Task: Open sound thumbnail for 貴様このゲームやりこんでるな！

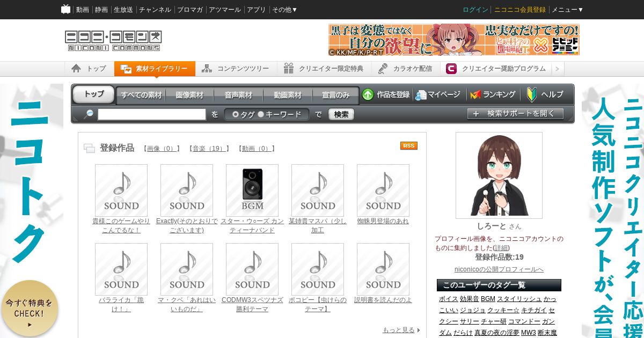Action: point(121,190)
